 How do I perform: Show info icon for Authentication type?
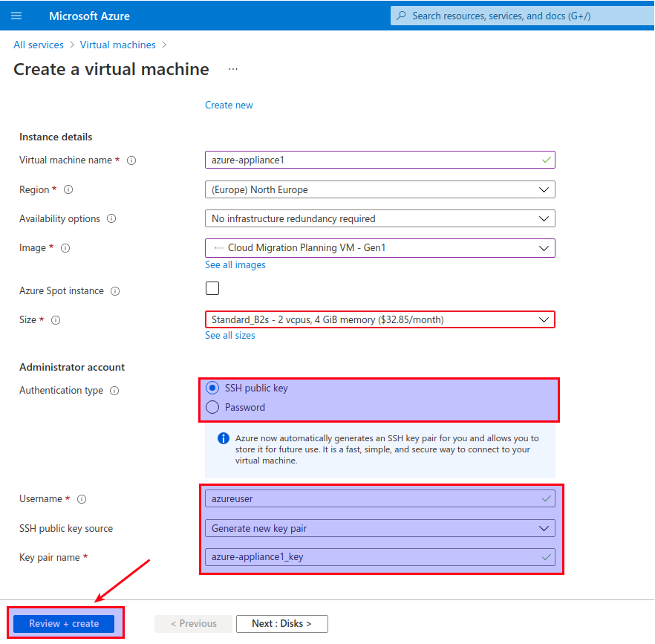click(114, 391)
